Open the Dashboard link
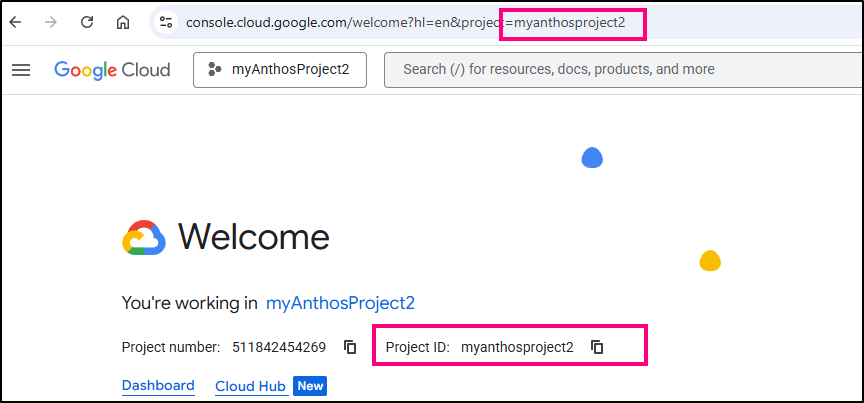 pos(158,386)
